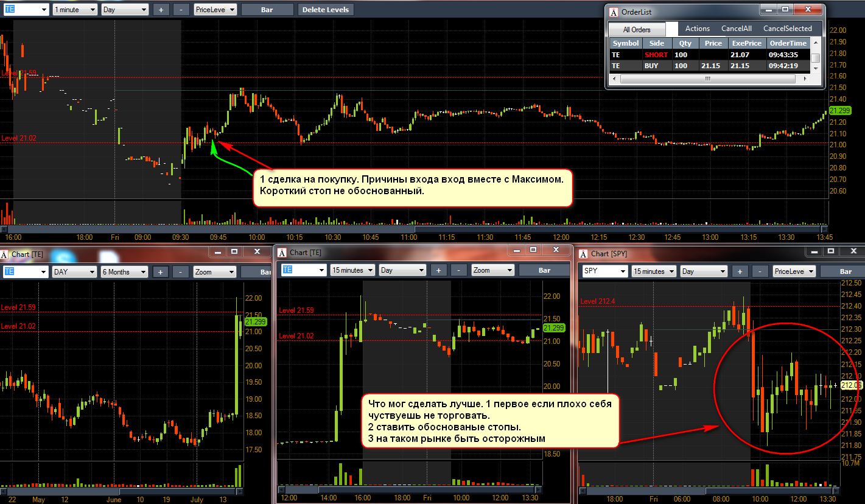Click the OrderList window's A logo icon
The width and height of the screenshot is (865, 504).
pos(613,12)
